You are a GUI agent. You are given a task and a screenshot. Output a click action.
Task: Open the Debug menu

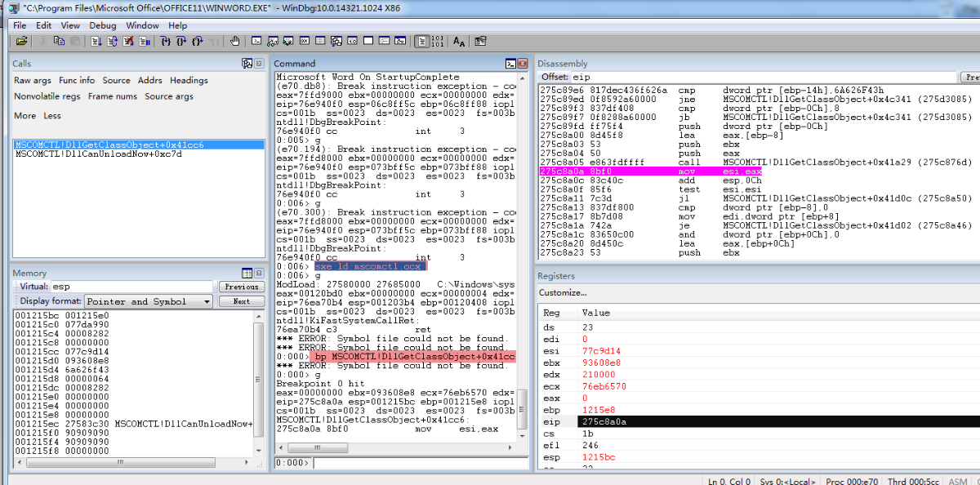[103, 25]
